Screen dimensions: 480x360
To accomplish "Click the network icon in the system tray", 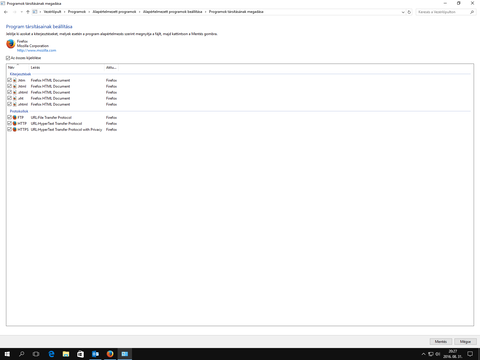I will coord(431,354).
